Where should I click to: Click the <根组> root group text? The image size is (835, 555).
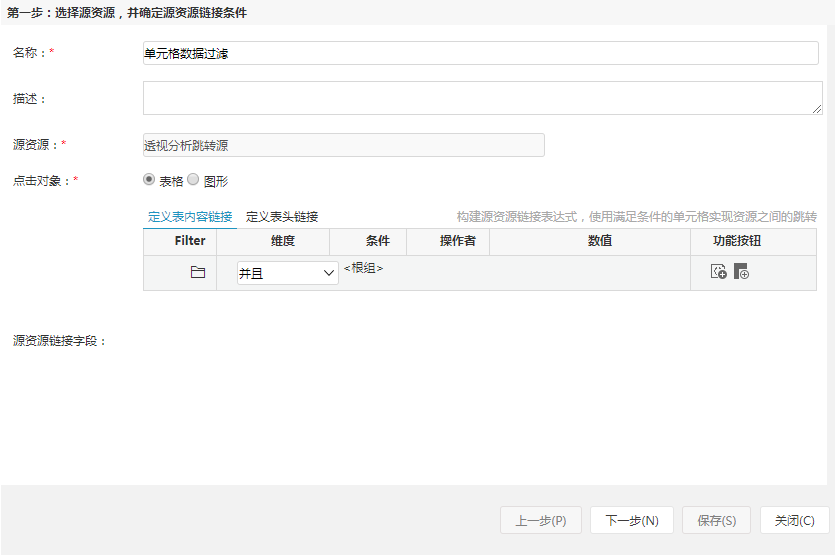(x=364, y=268)
